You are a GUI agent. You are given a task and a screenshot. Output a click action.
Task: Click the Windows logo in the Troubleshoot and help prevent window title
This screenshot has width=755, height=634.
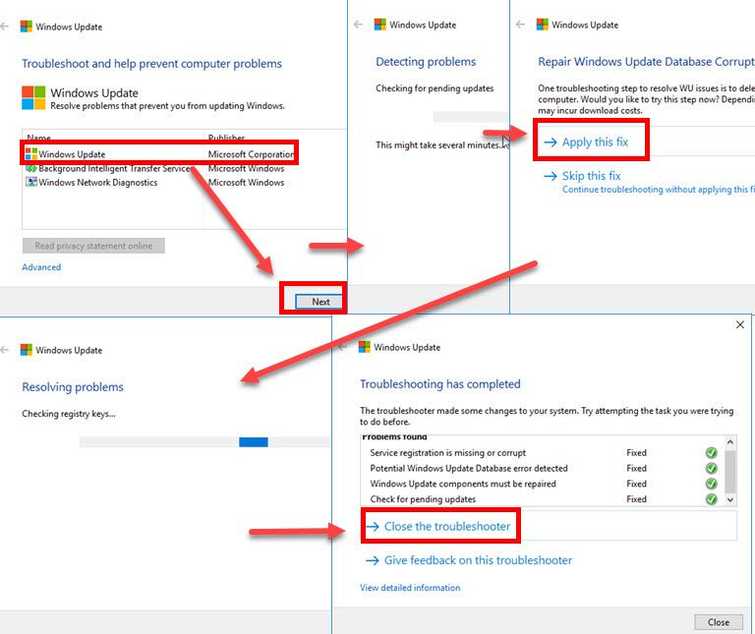[x=26, y=26]
